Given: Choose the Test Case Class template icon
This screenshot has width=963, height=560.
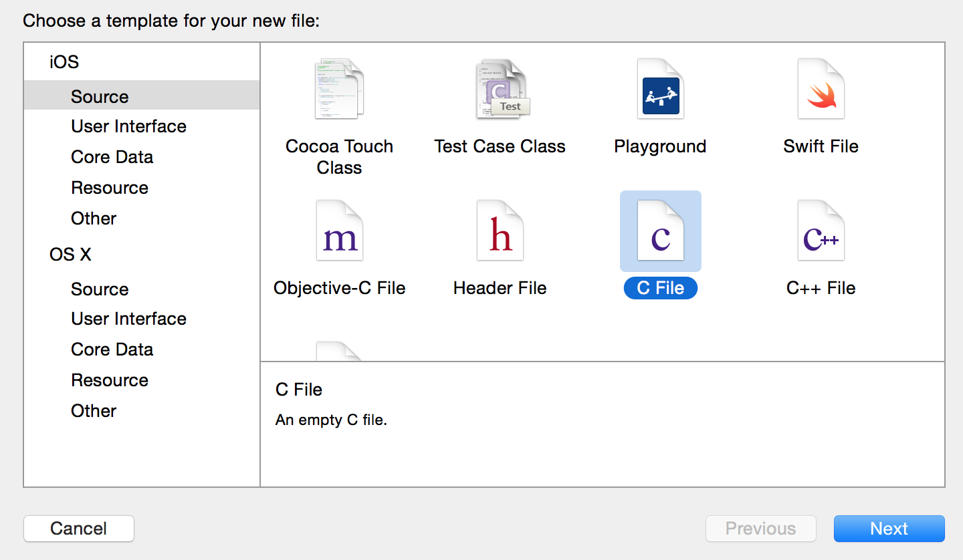Looking at the screenshot, I should pos(500,90).
